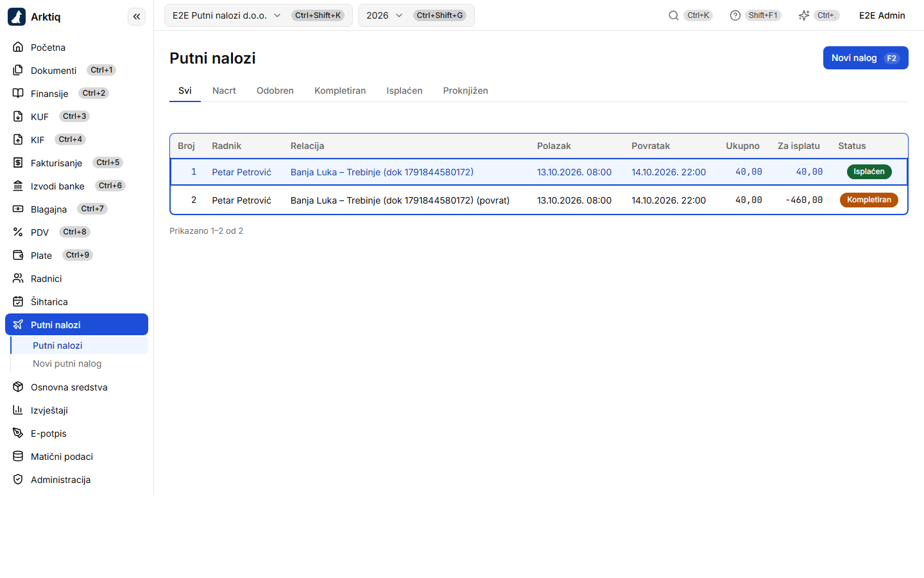Open the Početna home icon
924x578 pixels.
click(18, 48)
